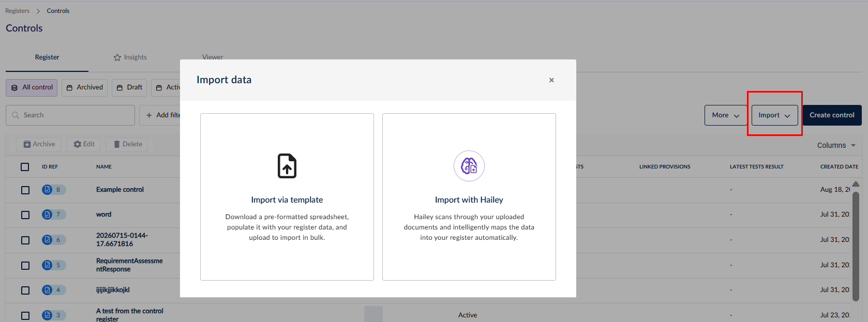Image resolution: width=868 pixels, height=322 pixels.
Task: Click the file upload icon for template import
Action: [287, 166]
